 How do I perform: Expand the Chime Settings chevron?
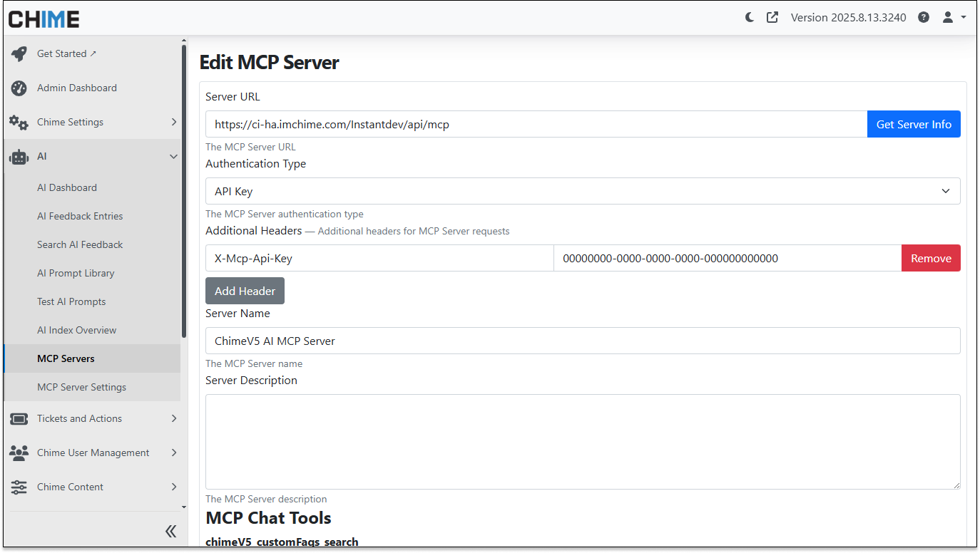tap(173, 122)
